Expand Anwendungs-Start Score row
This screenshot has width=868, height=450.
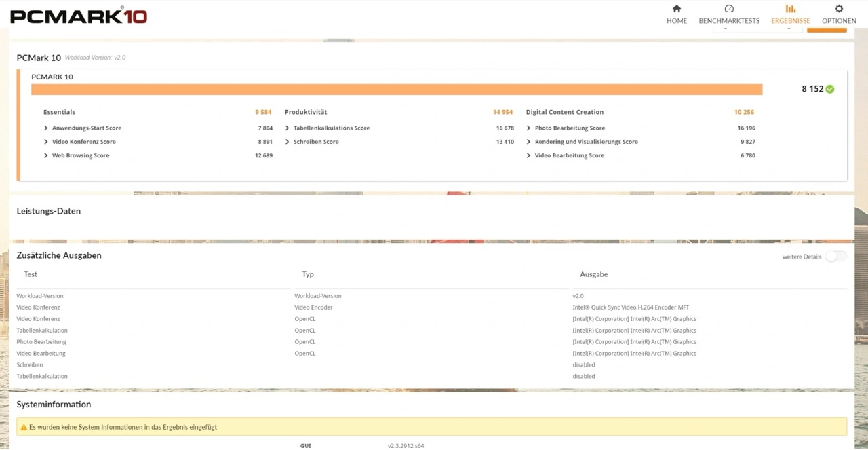click(x=46, y=128)
